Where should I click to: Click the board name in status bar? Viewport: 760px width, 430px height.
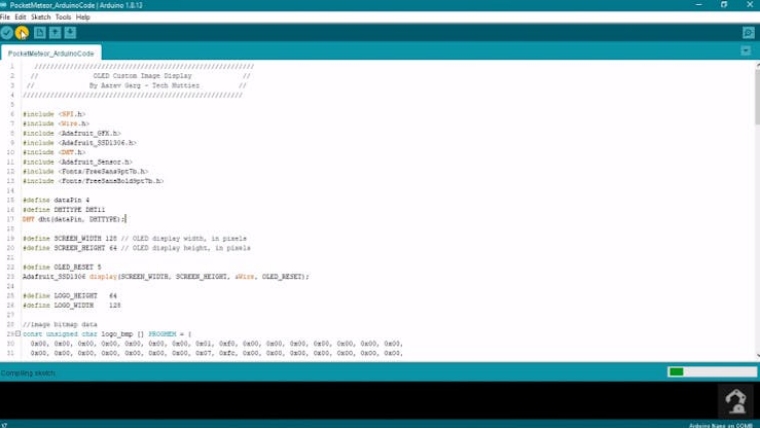click(x=720, y=425)
